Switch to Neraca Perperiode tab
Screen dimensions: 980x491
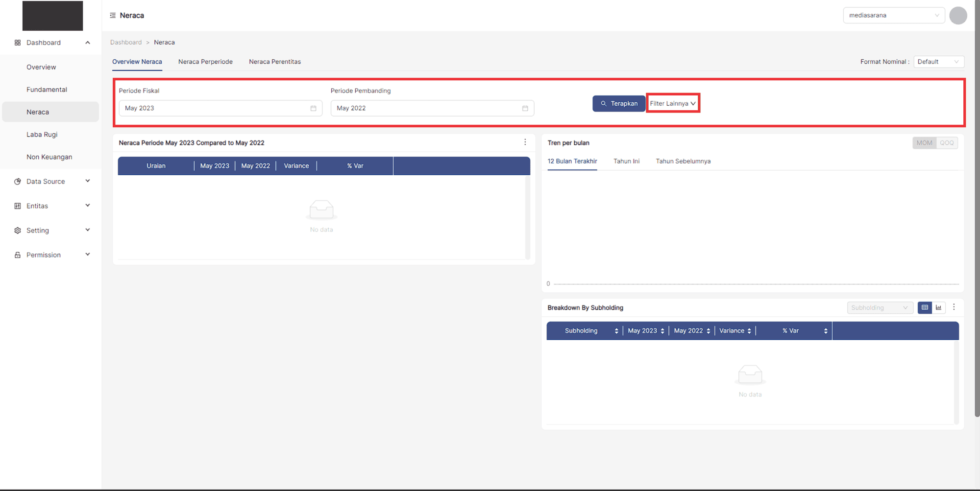point(205,62)
